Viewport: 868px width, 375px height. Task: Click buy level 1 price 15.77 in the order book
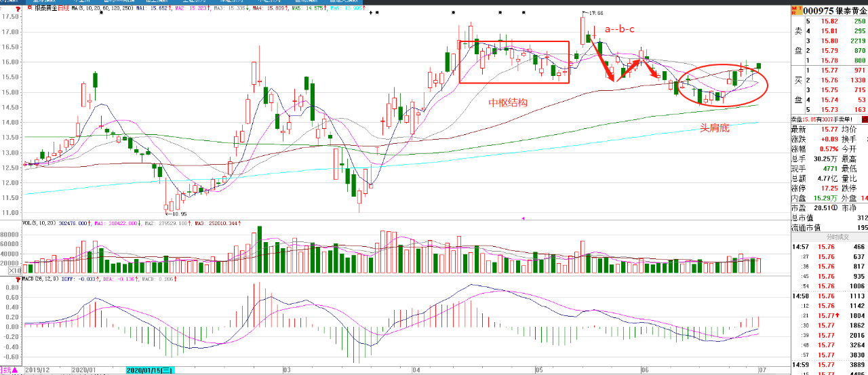tap(830, 71)
